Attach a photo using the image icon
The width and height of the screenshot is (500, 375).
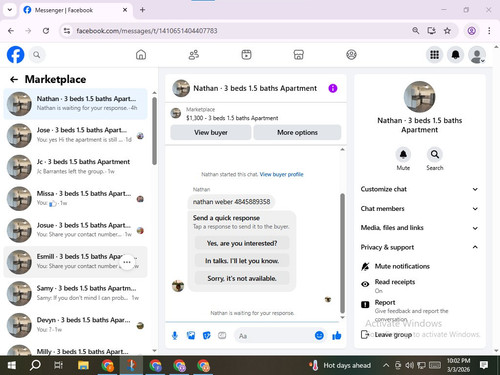pyautogui.click(x=191, y=336)
